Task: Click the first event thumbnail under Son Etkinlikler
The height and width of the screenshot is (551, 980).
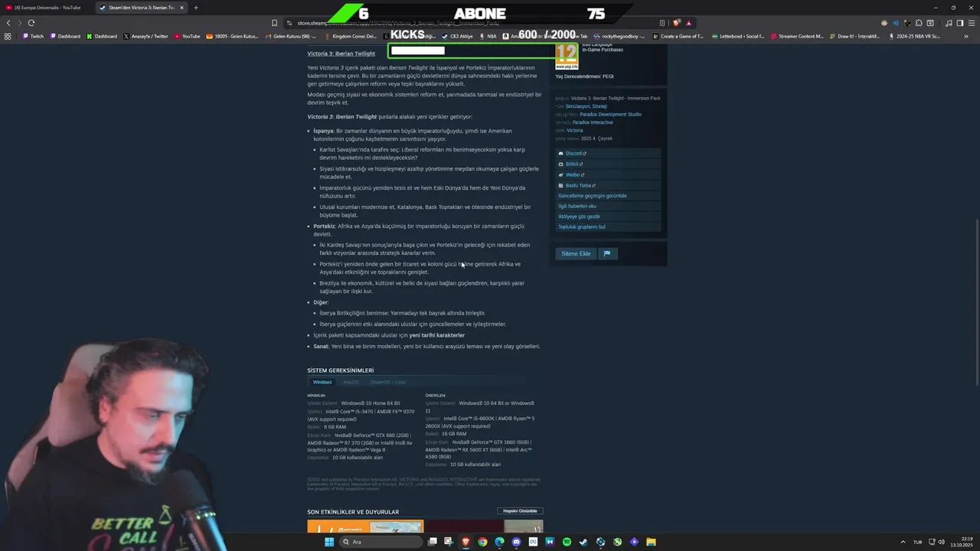Action: point(365,527)
